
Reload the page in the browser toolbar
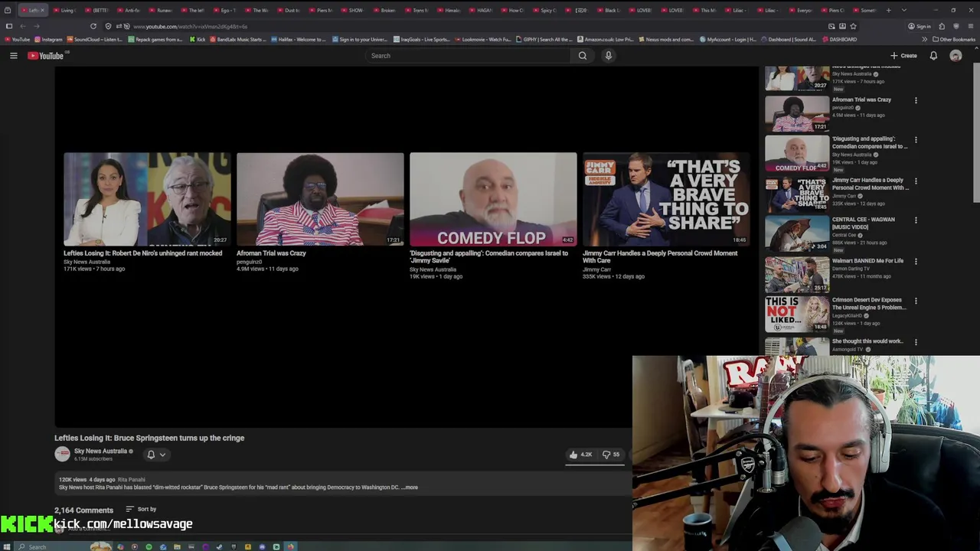pyautogui.click(x=93, y=26)
